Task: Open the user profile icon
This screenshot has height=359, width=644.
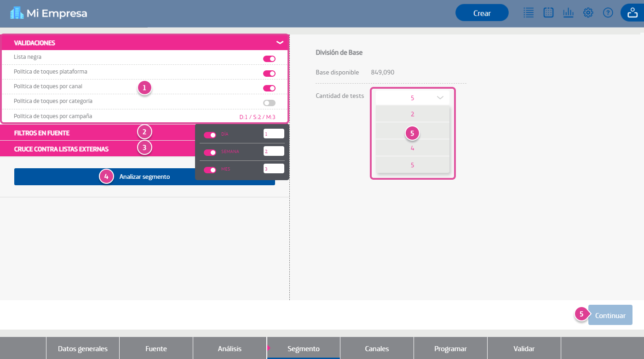Action: coord(632,13)
